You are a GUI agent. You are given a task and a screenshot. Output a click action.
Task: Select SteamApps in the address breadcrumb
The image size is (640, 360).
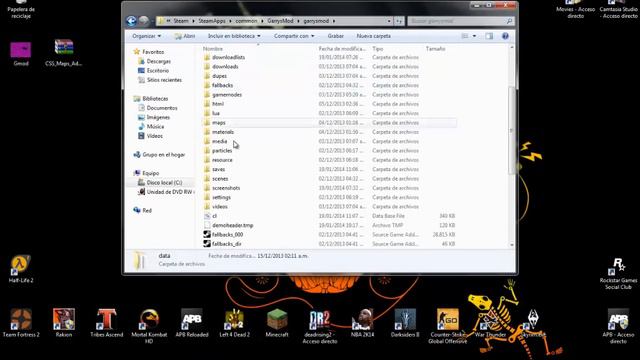(x=212, y=21)
